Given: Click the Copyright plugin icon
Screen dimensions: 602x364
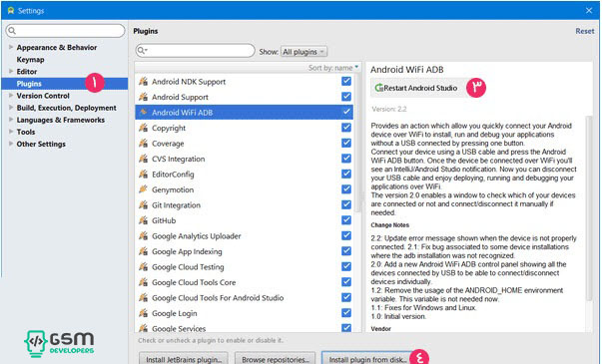Looking at the screenshot, I should [143, 128].
